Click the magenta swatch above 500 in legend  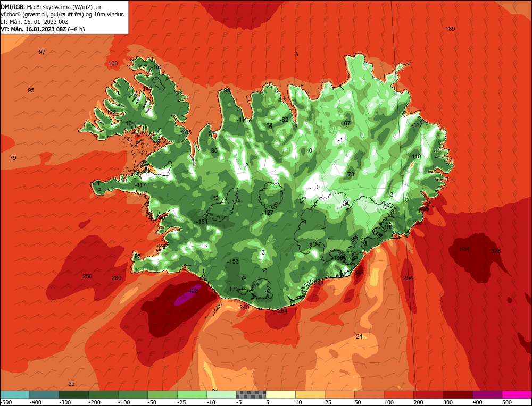pos(517,394)
